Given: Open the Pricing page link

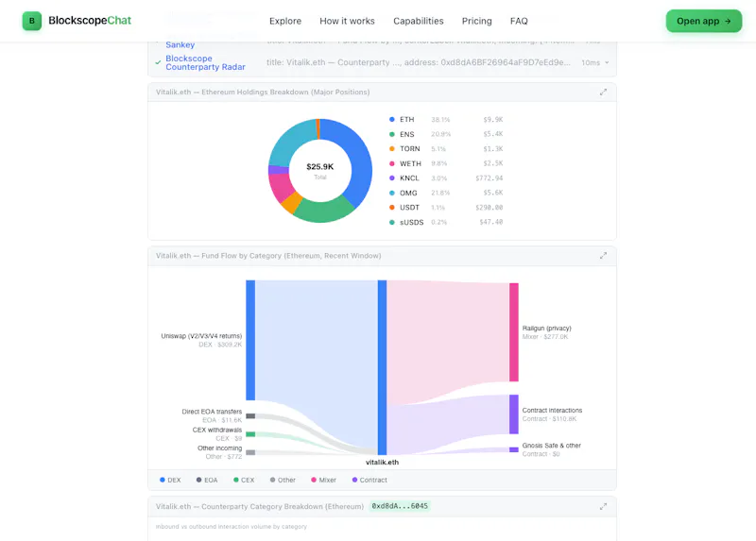Looking at the screenshot, I should tap(477, 21).
